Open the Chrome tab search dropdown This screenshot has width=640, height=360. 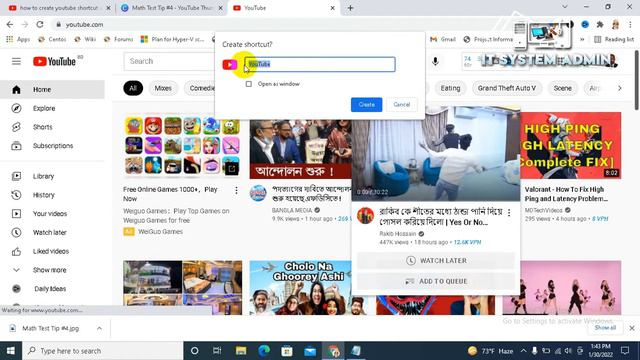pyautogui.click(x=564, y=7)
